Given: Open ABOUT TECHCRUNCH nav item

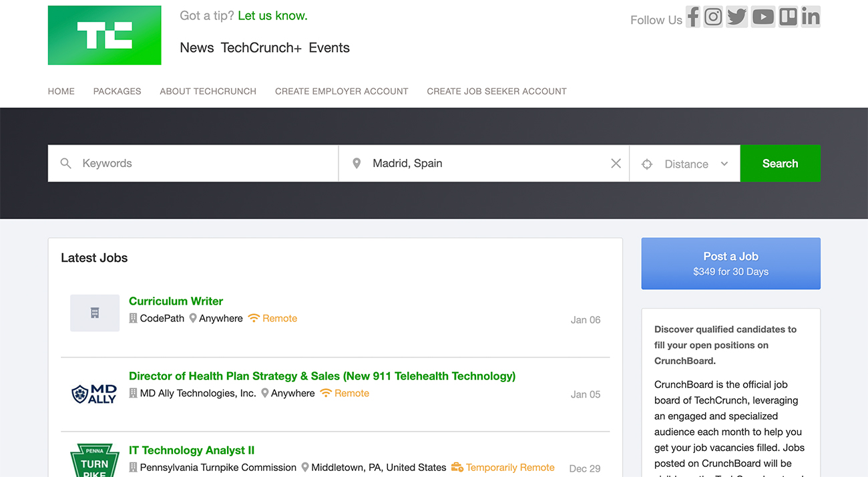Looking at the screenshot, I should coord(208,91).
